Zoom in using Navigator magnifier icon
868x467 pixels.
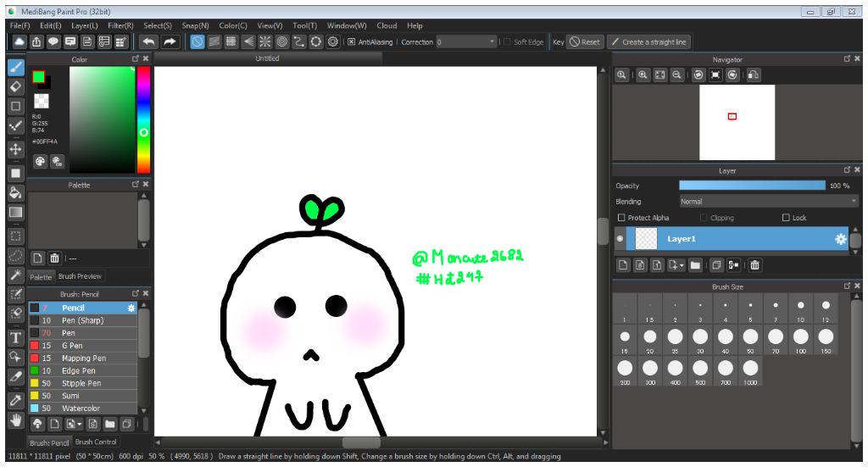pos(643,75)
